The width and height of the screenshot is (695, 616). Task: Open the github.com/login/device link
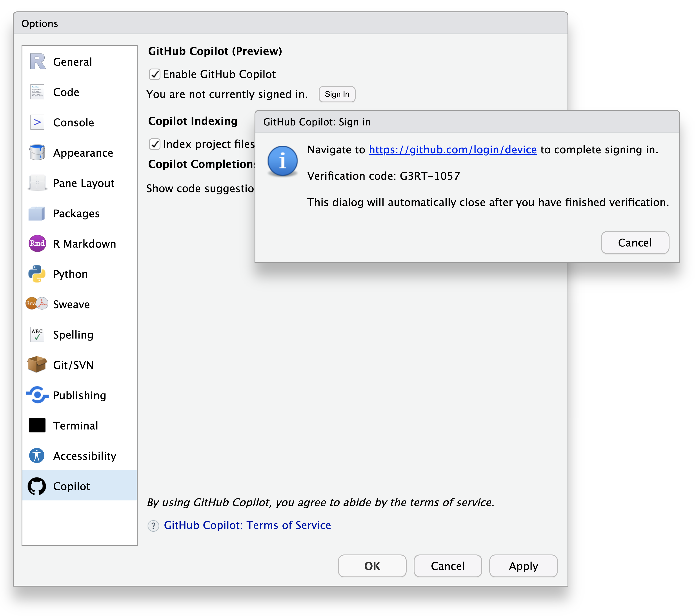pyautogui.click(x=453, y=150)
